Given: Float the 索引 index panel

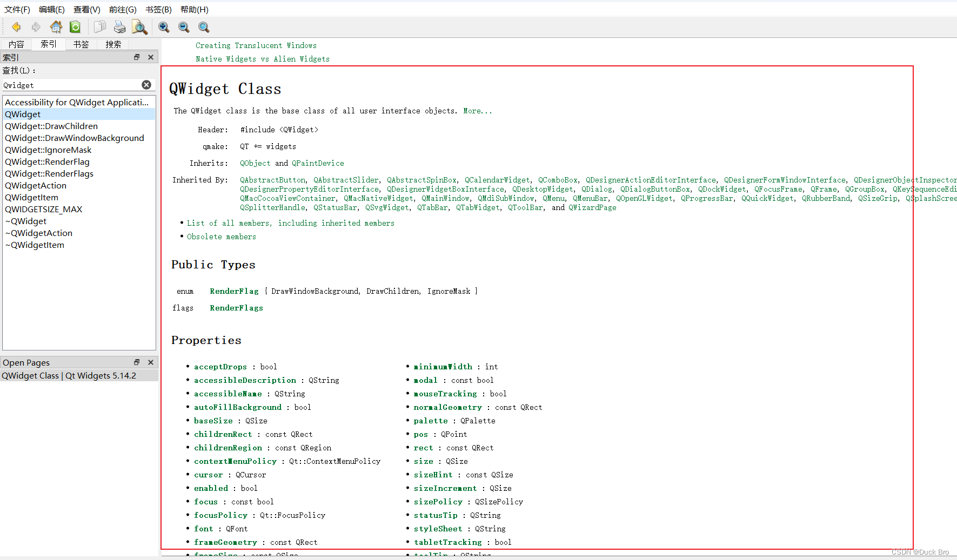Looking at the screenshot, I should coord(137,57).
